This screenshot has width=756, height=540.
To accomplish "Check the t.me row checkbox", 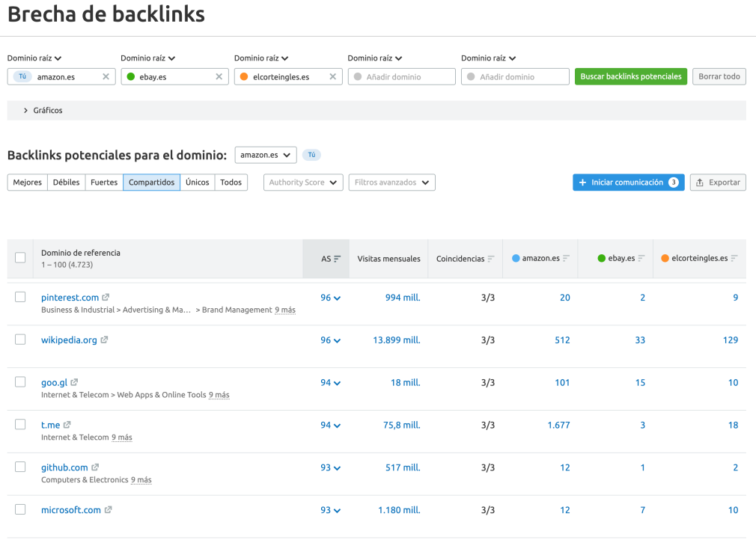I will point(20,424).
